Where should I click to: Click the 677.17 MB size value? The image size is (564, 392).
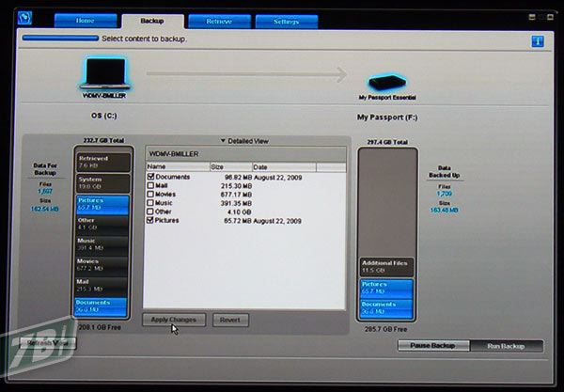coord(236,195)
